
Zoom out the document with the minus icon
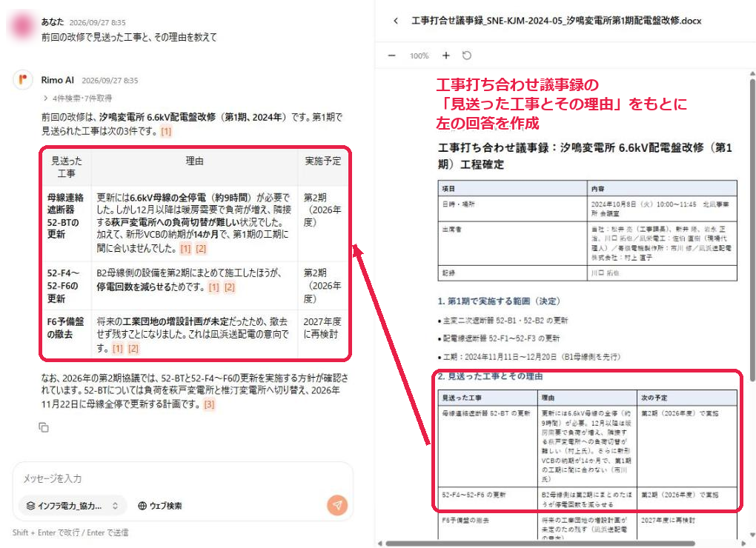click(x=391, y=56)
